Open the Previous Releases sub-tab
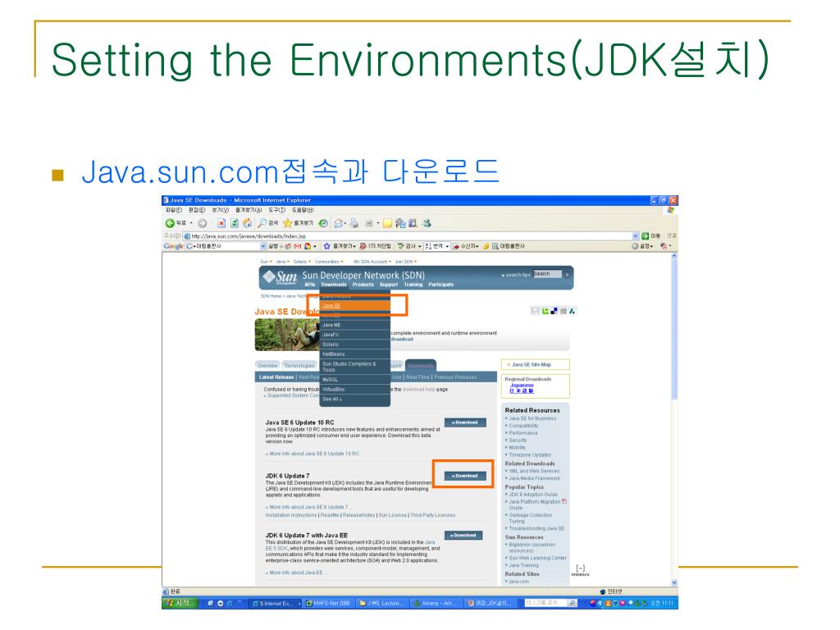The image size is (840, 630). tap(455, 377)
